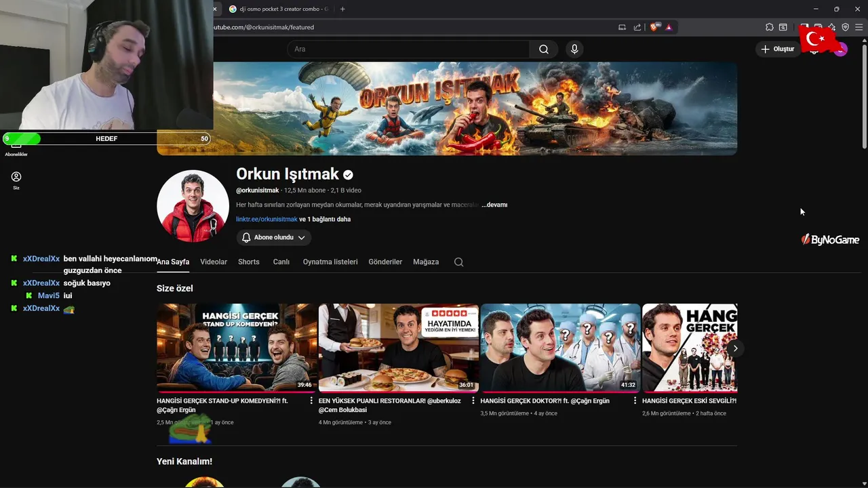Open 'HANGİSİ GERÇEK STAND-UP KOMEDYENİ' video title
This screenshot has height=488, width=868.
tap(222, 405)
